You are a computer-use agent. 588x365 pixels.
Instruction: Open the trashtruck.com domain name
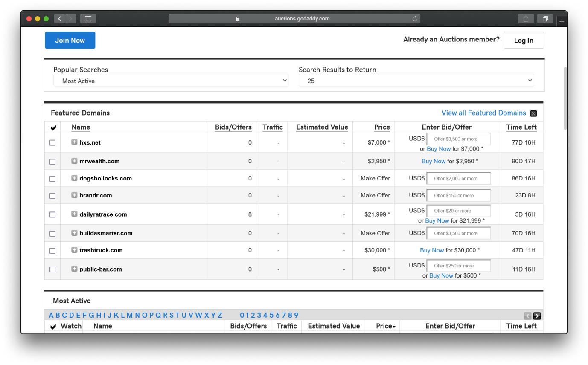tap(101, 250)
